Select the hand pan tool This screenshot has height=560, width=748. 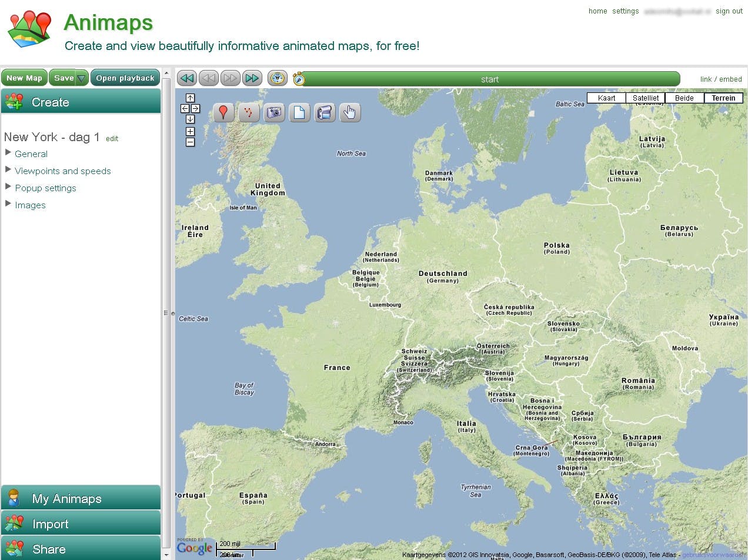tap(350, 112)
